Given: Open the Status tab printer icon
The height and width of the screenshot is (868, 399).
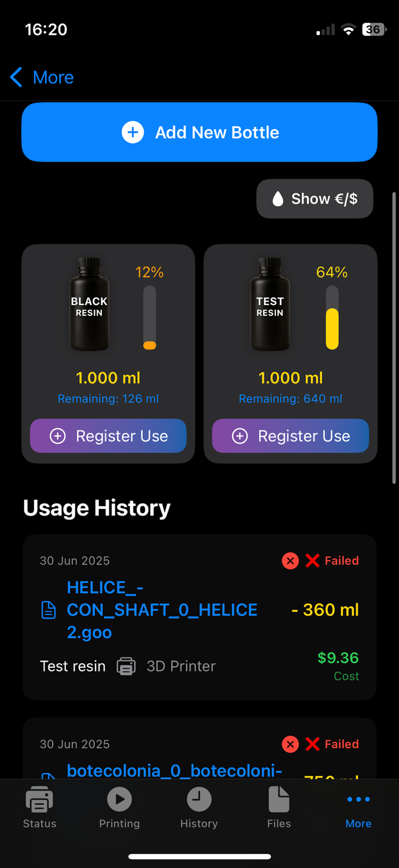Looking at the screenshot, I should 39,801.
